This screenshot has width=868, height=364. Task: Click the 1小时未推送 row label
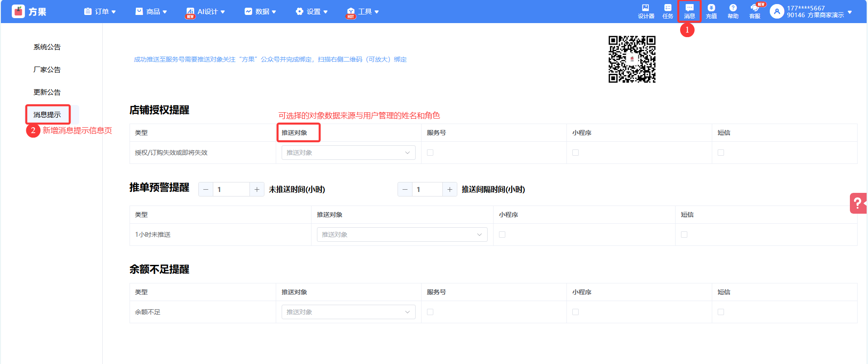coord(153,235)
